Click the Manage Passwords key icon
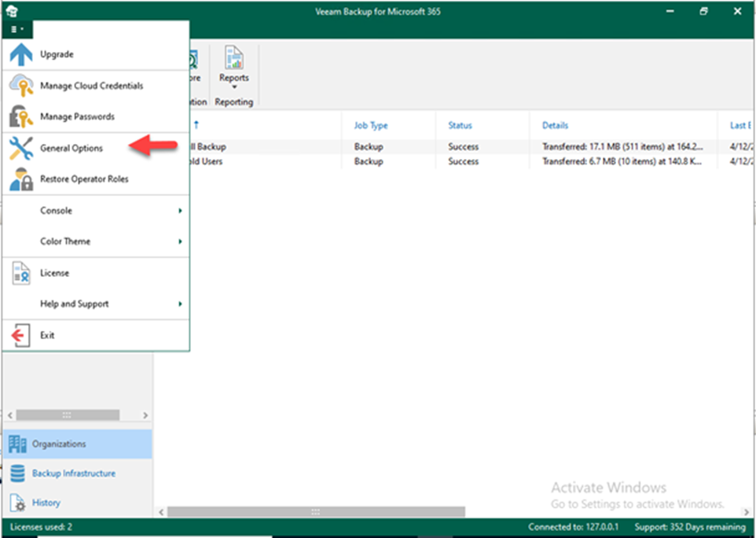Image resolution: width=756 pixels, height=538 pixels. tap(20, 116)
